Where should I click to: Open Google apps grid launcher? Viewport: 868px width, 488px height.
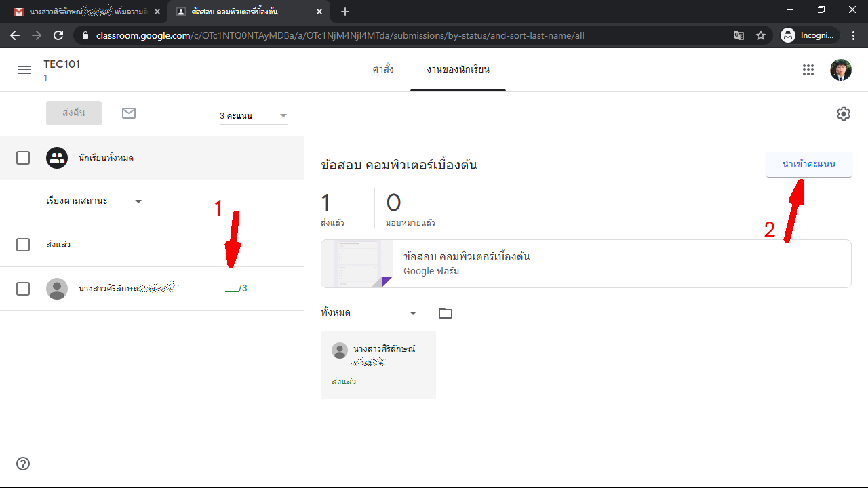click(808, 70)
